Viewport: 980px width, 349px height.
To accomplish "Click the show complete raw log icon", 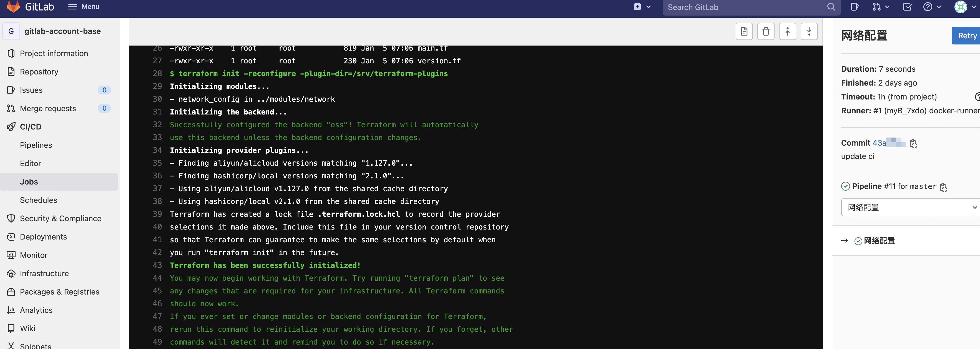I will (x=744, y=32).
